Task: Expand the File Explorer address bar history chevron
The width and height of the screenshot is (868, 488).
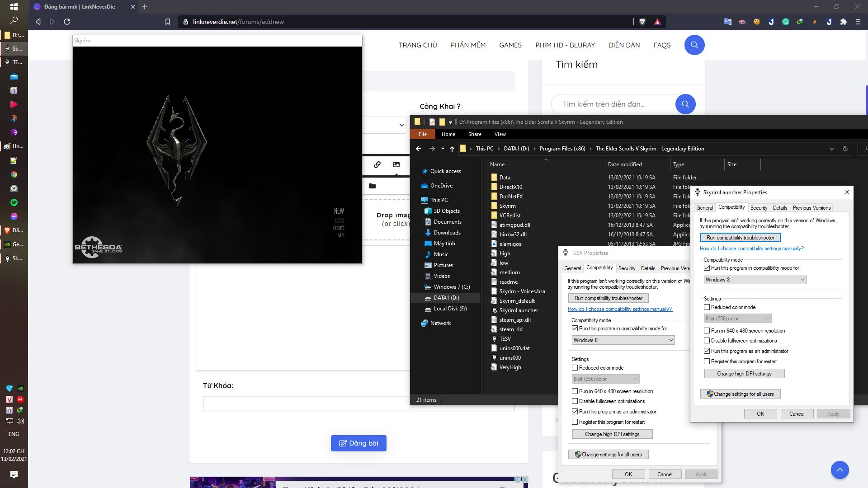Action: point(831,149)
